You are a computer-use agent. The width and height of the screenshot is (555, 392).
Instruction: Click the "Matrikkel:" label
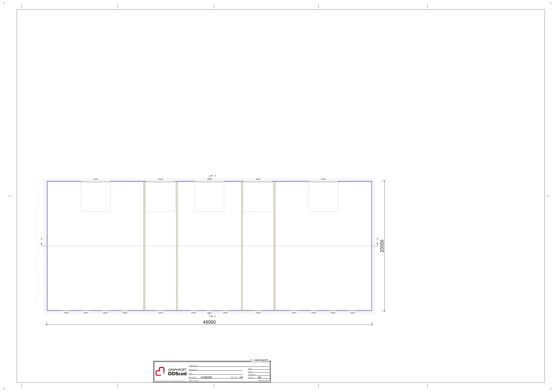[192, 378]
